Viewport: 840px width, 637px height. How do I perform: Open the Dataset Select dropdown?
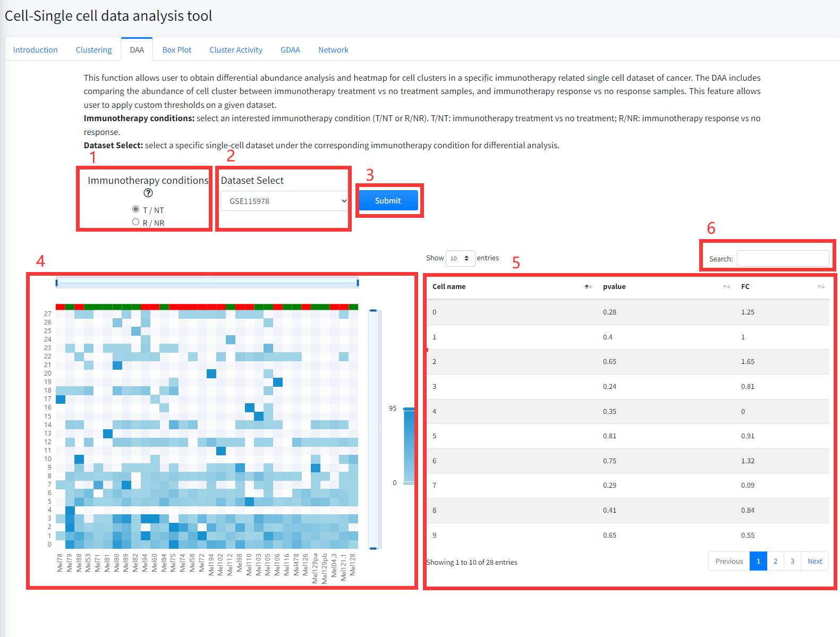(x=285, y=201)
